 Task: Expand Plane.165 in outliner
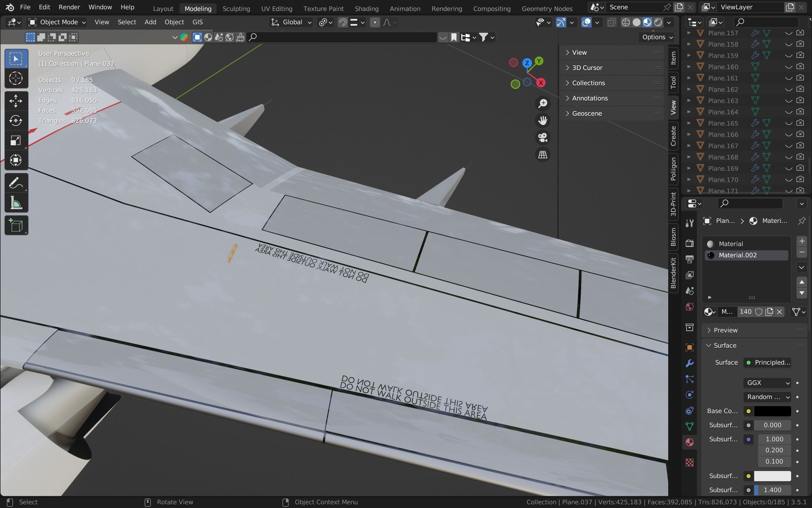(689, 123)
